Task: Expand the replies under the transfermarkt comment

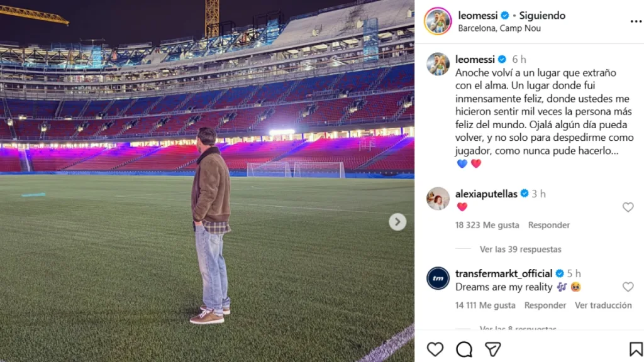Action: (x=518, y=328)
